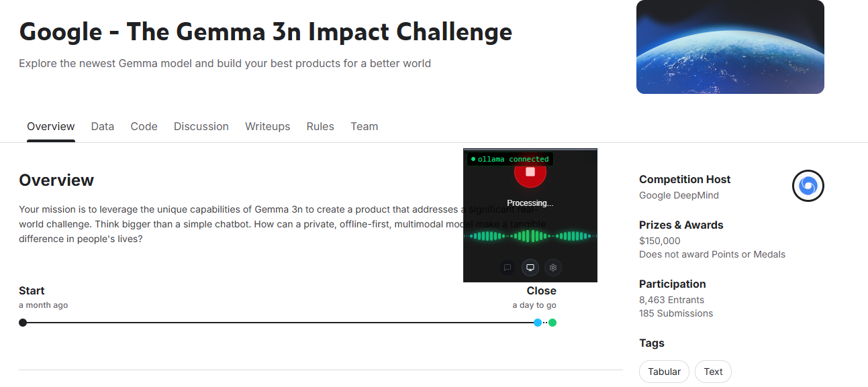Viewport: 868px width, 387px height.
Task: Select the monitor screen icon in overlay
Action: (530, 268)
